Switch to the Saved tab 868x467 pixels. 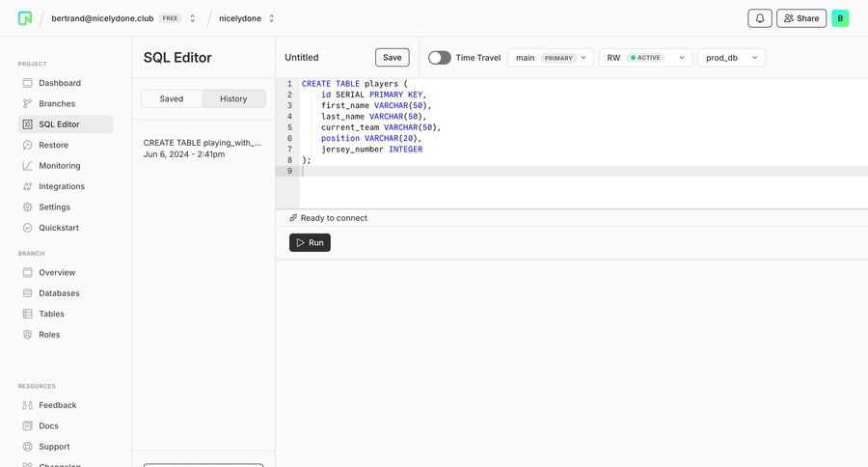172,98
